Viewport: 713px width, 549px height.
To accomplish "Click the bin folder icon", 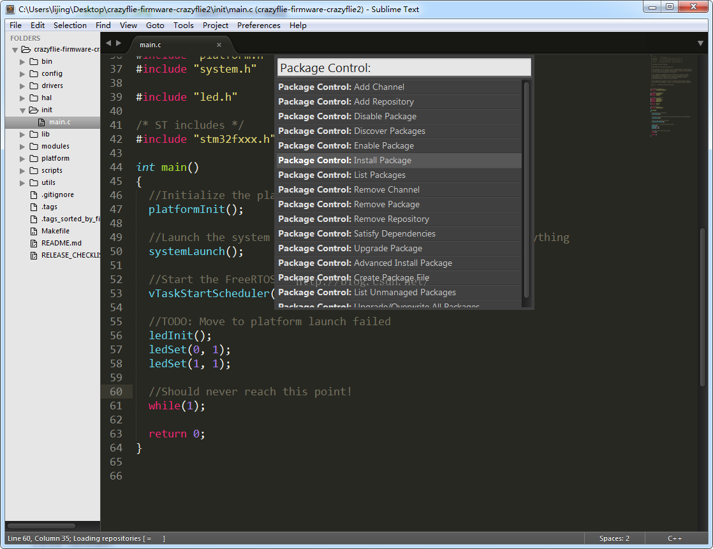I will point(34,61).
